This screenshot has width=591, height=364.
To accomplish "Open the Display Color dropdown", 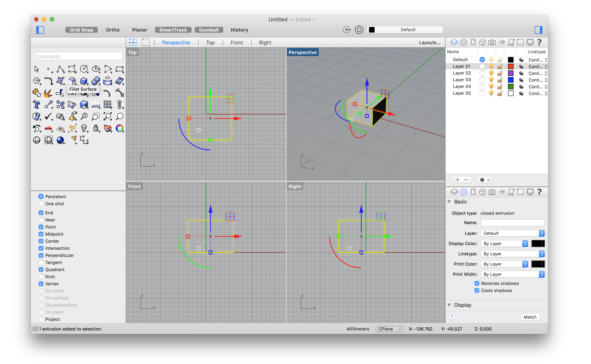I will click(504, 243).
